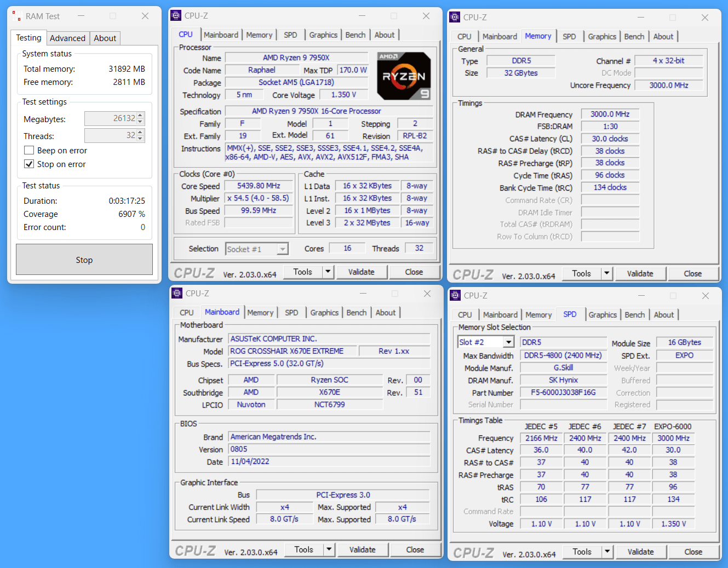Click Tools button in Mainboard tab window
The height and width of the screenshot is (568, 728).
304,549
